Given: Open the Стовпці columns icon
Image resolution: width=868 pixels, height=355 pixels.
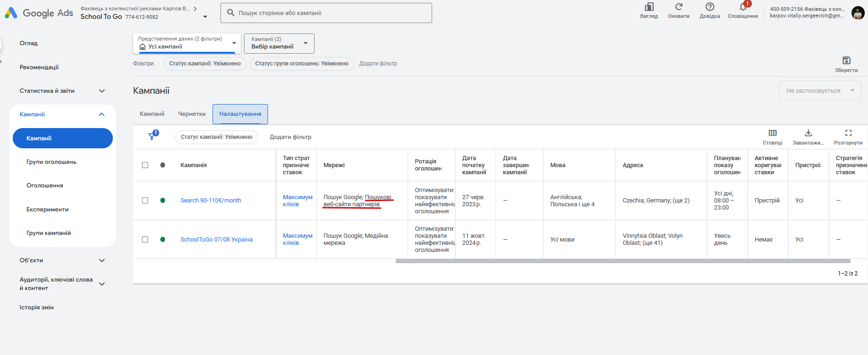Looking at the screenshot, I should 773,133.
